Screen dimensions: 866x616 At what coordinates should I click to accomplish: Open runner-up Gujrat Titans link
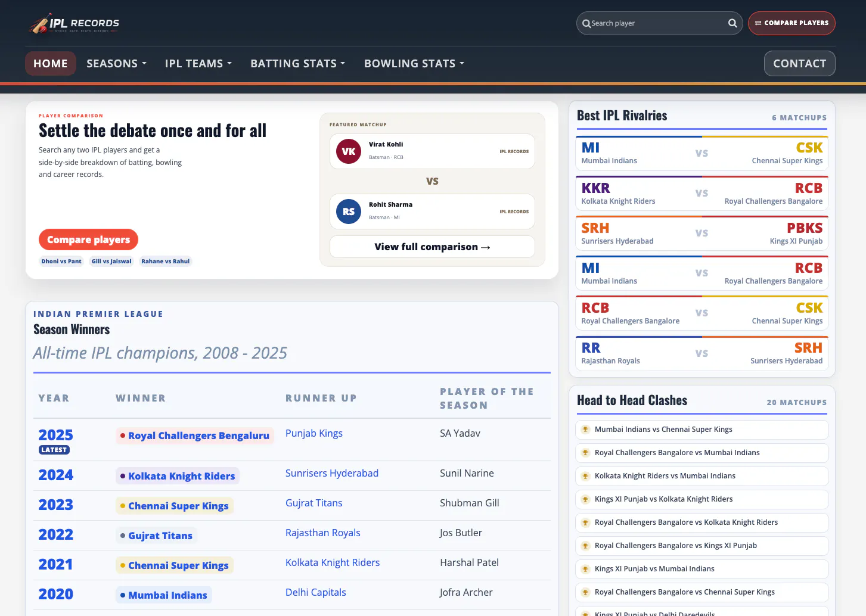click(x=314, y=503)
